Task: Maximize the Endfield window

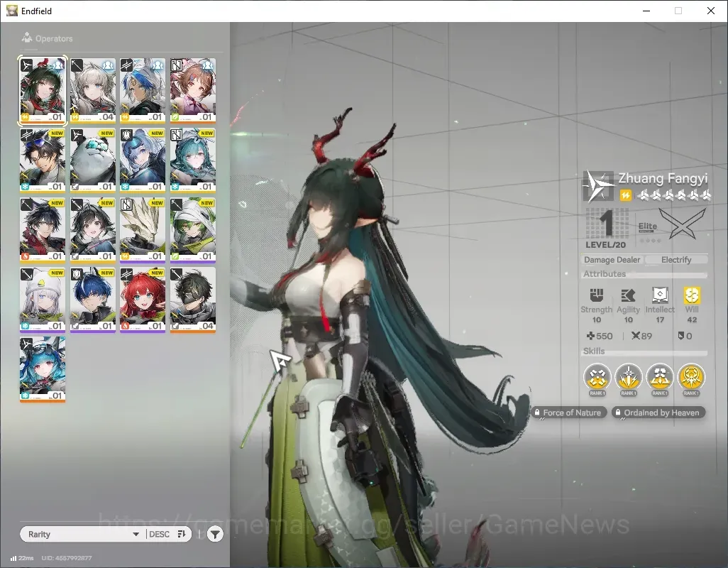Action: (x=678, y=11)
